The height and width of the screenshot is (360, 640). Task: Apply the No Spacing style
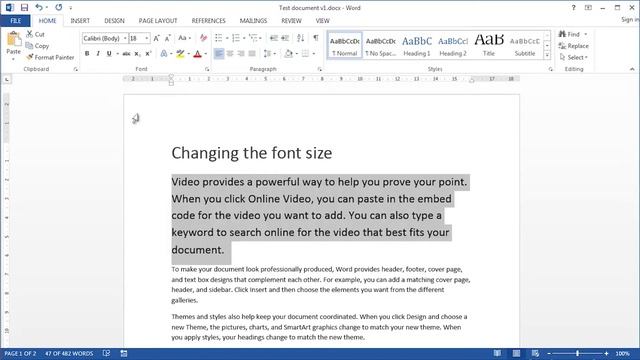point(380,45)
